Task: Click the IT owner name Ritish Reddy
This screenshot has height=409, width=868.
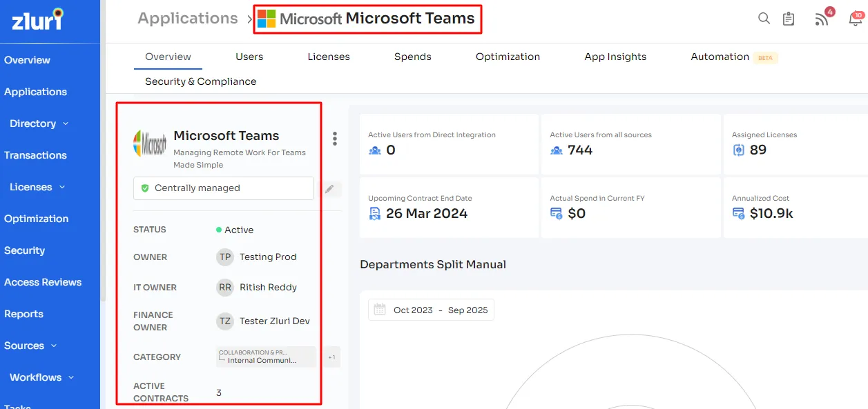Action: point(268,287)
